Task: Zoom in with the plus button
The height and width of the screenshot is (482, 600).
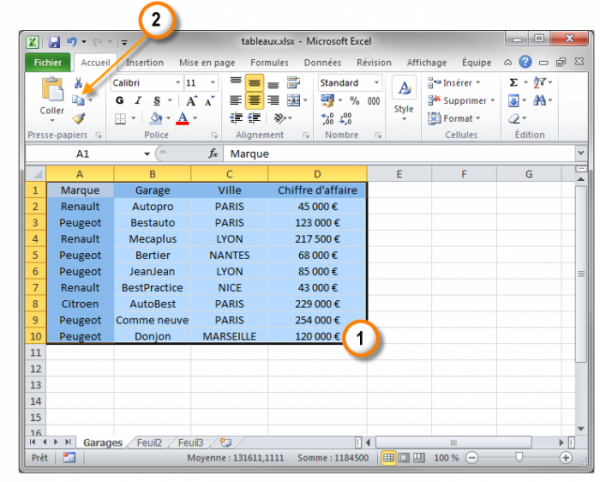Action: click(566, 458)
